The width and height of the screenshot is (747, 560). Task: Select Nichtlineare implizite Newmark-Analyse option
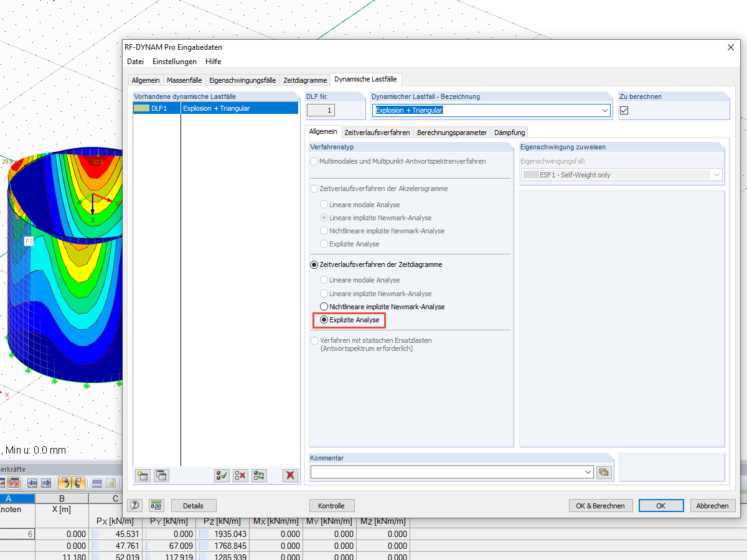(x=323, y=306)
